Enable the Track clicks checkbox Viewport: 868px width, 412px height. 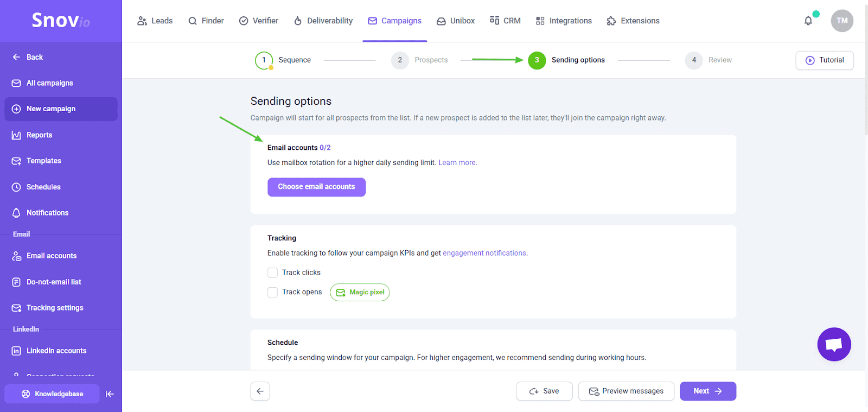272,272
